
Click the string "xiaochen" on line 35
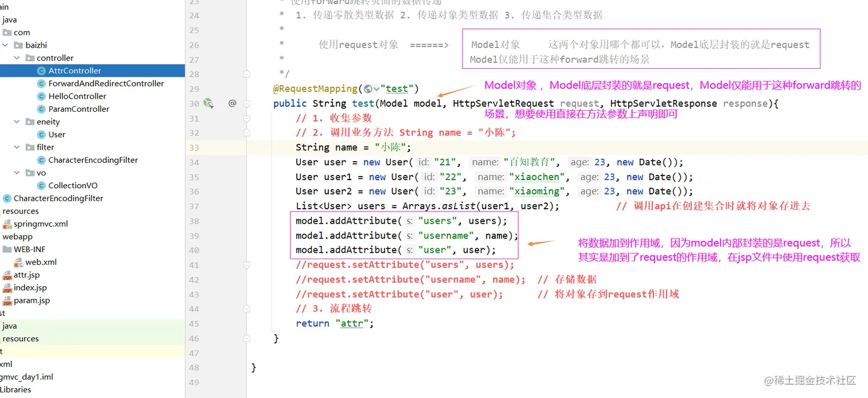point(537,177)
